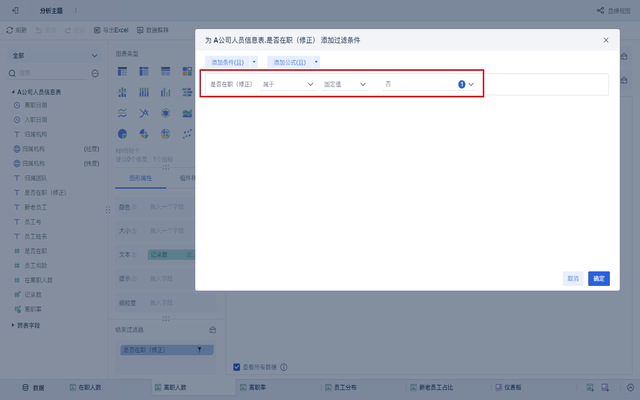Click the info icon beside 查看所有数据
This screenshot has width=640, height=400.
284,367
